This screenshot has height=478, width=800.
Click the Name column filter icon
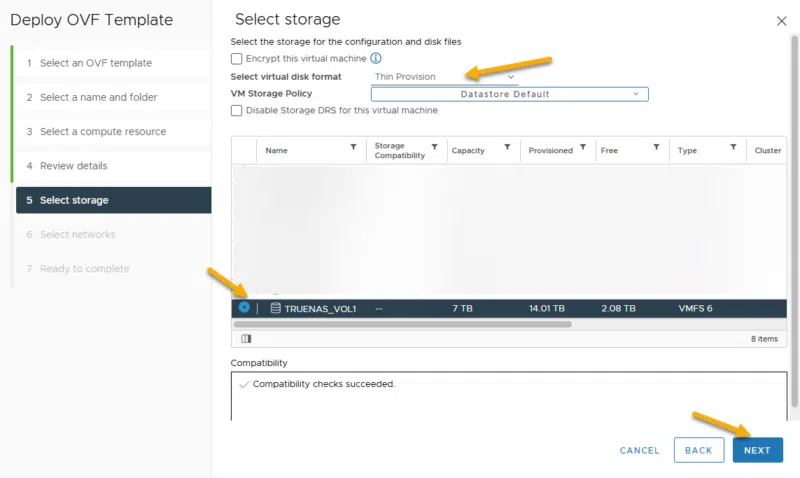(x=353, y=149)
